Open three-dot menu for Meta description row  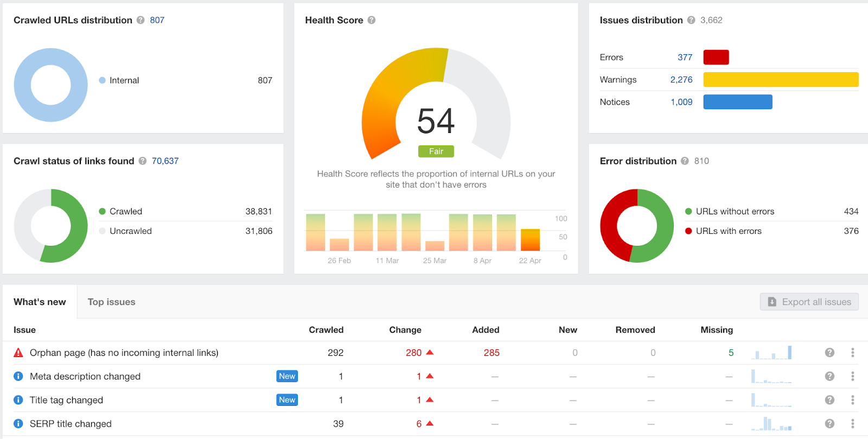coord(853,376)
